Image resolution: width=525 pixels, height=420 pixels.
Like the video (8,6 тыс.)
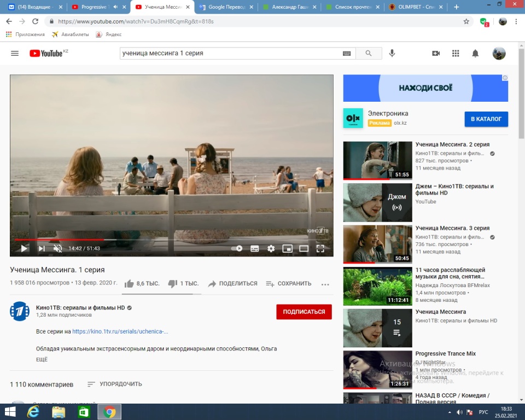click(142, 284)
